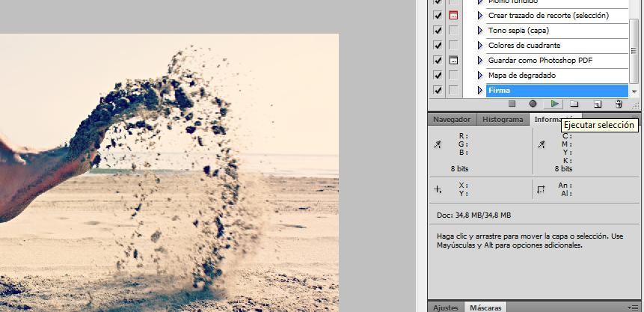This screenshot has width=644, height=312.
Task: Expand the Guardar como Photoshop PDF action
Action: pyautogui.click(x=479, y=60)
